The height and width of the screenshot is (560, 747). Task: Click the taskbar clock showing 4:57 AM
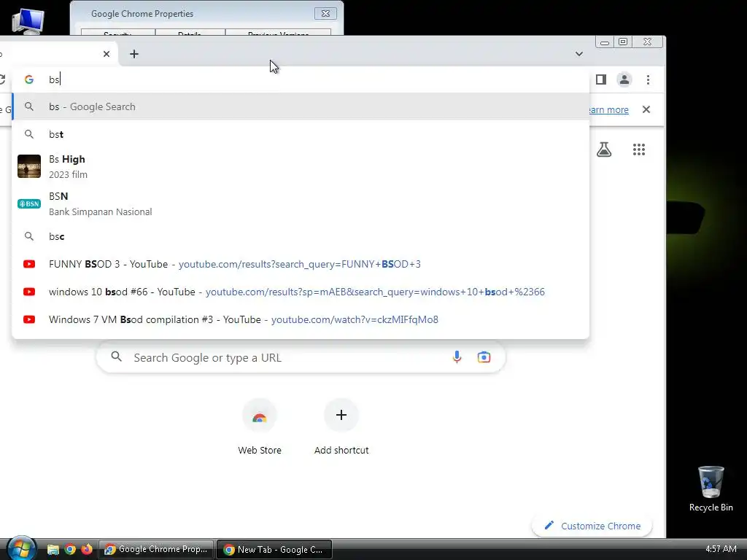721,549
